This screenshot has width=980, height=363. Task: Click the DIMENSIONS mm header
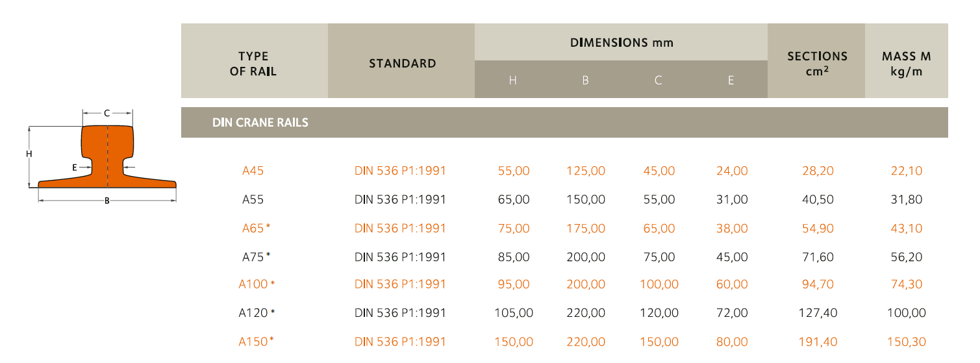click(621, 43)
